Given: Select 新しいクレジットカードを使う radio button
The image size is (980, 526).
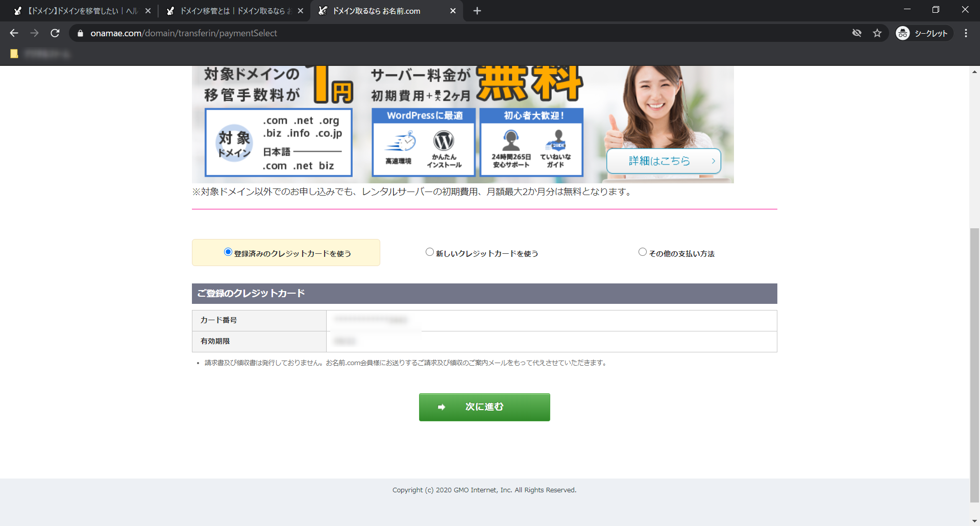Looking at the screenshot, I should (x=430, y=252).
